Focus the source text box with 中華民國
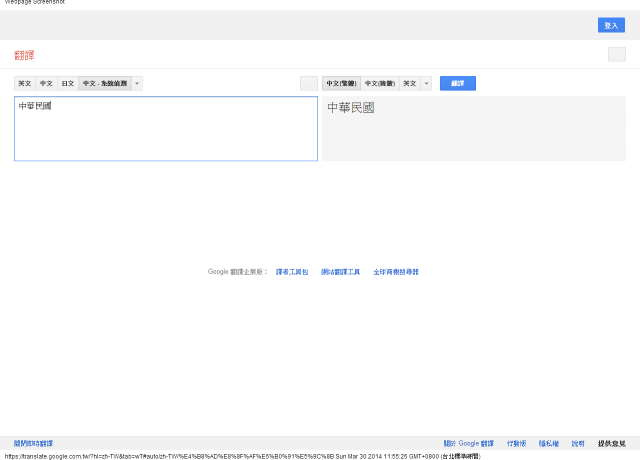The image size is (640, 460). tap(166, 129)
